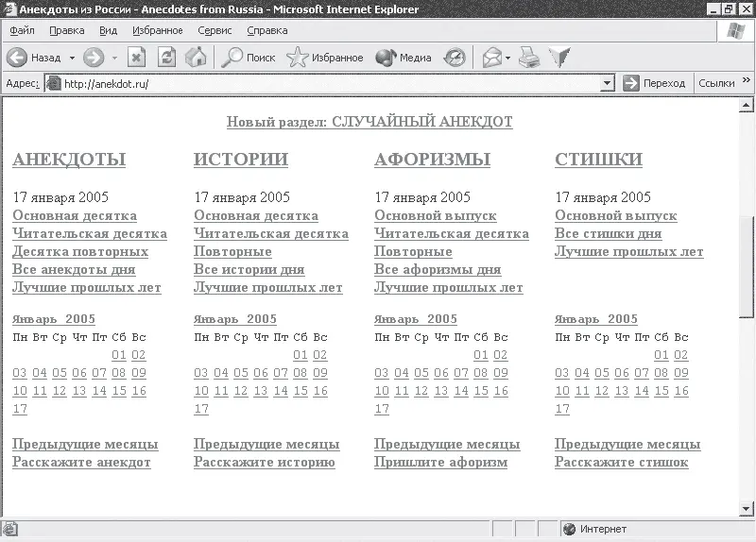The height and width of the screenshot is (542, 756).
Task: Click the Print icon in toolbar
Action: coord(529,58)
